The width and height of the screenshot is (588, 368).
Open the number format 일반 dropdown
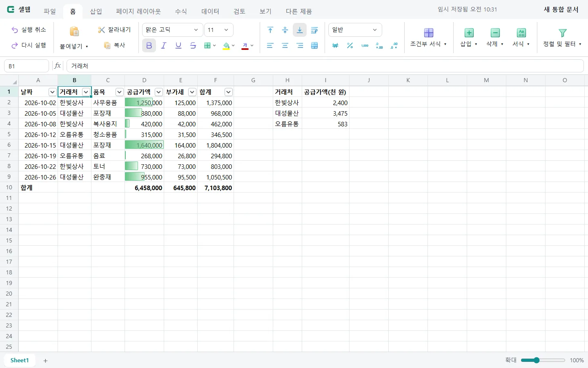355,30
